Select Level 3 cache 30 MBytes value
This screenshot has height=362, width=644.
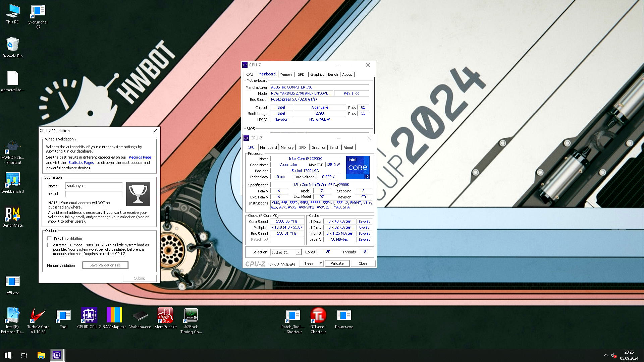(x=339, y=239)
